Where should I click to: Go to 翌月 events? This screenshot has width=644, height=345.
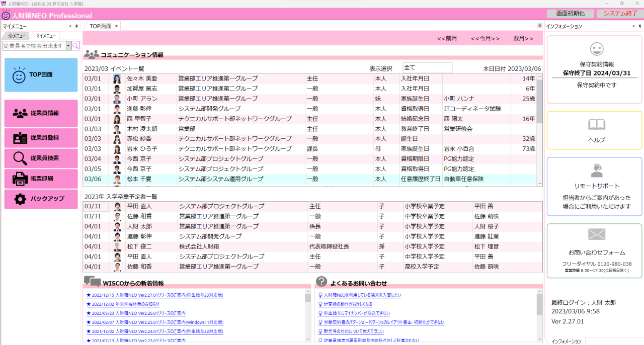pyautogui.click(x=523, y=39)
